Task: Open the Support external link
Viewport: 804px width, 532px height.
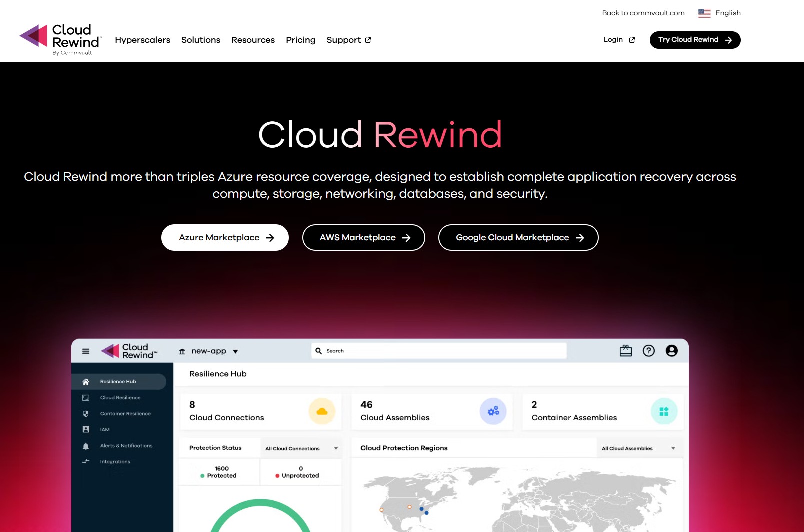Action: tap(349, 40)
